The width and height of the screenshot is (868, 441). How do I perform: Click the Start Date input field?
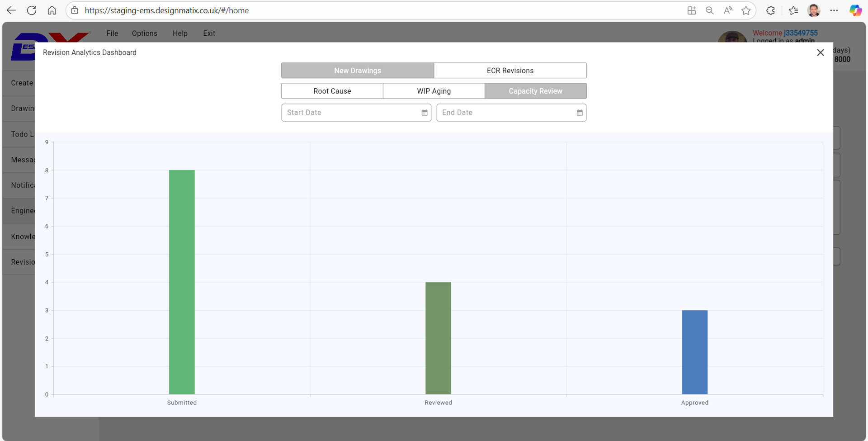pos(350,113)
